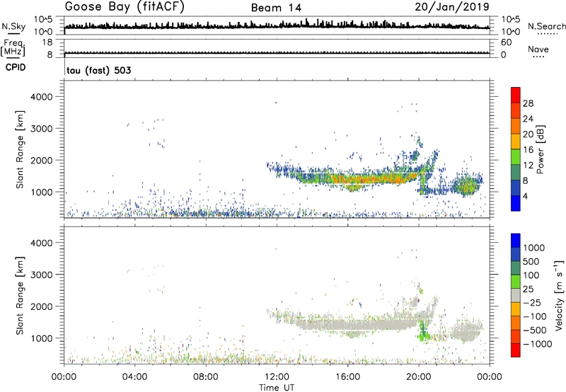The height and width of the screenshot is (392, 566).
Task: Click the "Velocity [m s-1]" colorbar title
Action: tap(559, 295)
